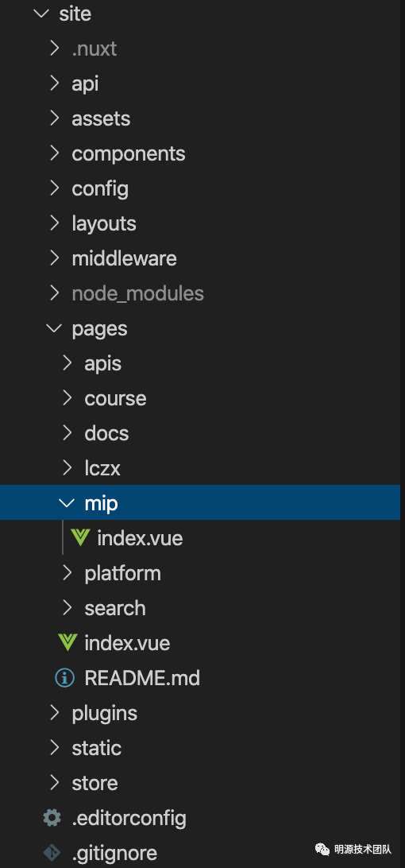Select the store folder
405x868 pixels.
200,783
